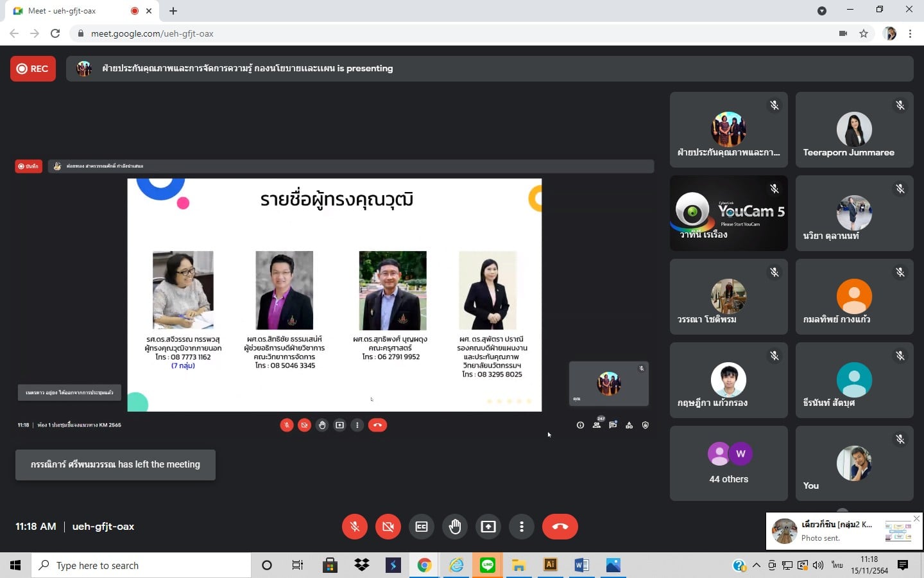This screenshot has width=924, height=578.
Task: Open Chrome's customize and control menu
Action: [x=910, y=33]
